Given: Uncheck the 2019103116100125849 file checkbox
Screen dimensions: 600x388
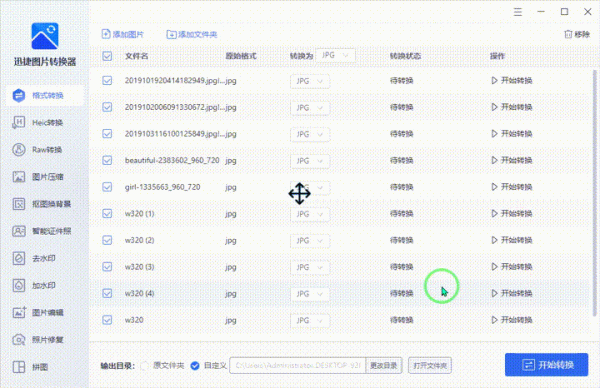Looking at the screenshot, I should point(107,134).
